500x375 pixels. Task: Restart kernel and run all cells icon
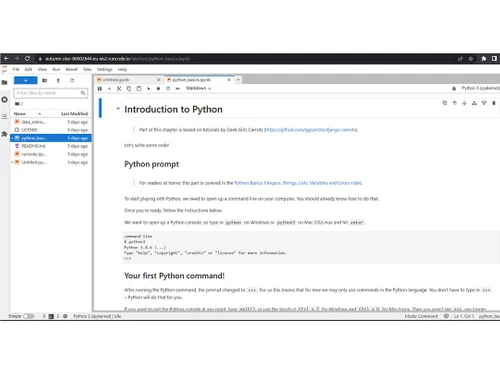click(x=178, y=88)
